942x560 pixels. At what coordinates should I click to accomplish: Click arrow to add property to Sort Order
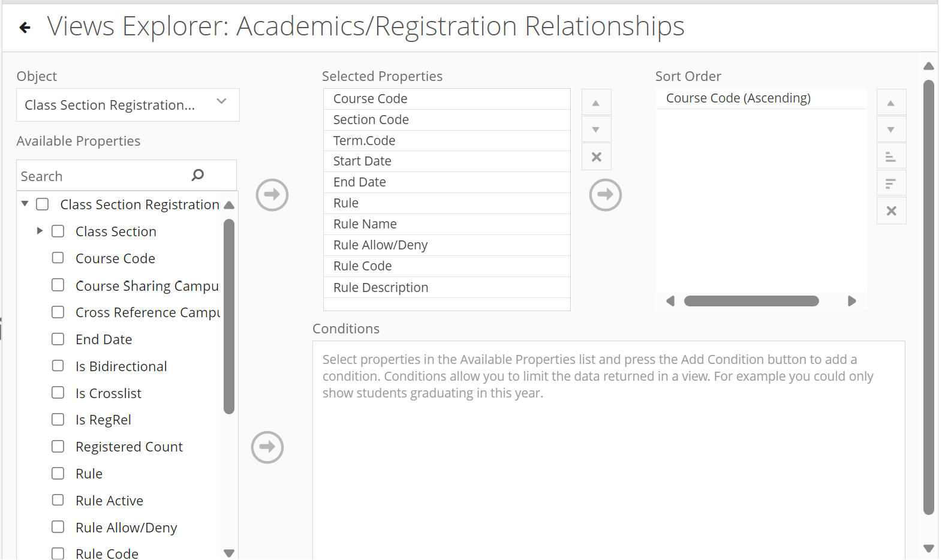click(605, 195)
